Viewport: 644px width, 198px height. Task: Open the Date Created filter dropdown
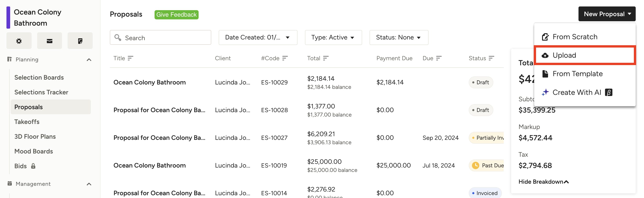click(x=258, y=37)
